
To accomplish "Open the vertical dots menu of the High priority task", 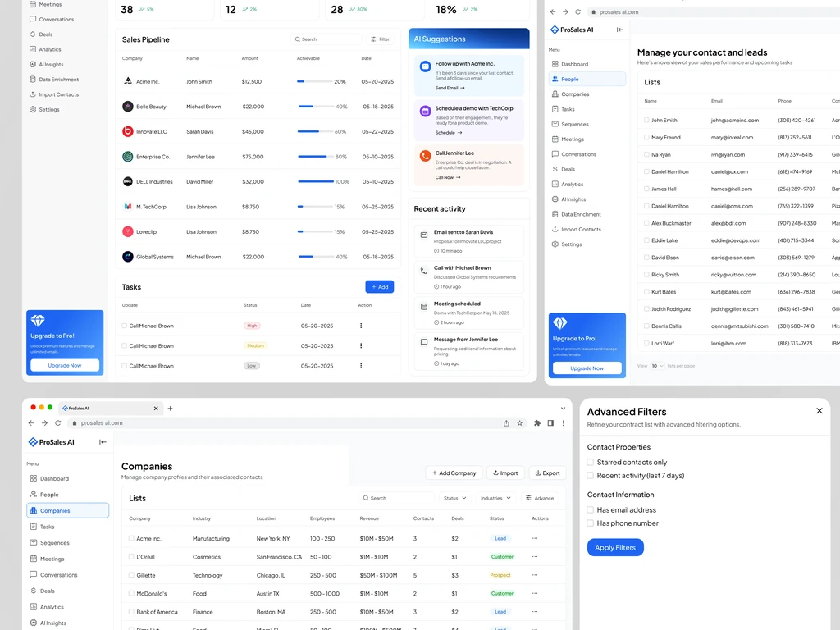I will [361, 326].
